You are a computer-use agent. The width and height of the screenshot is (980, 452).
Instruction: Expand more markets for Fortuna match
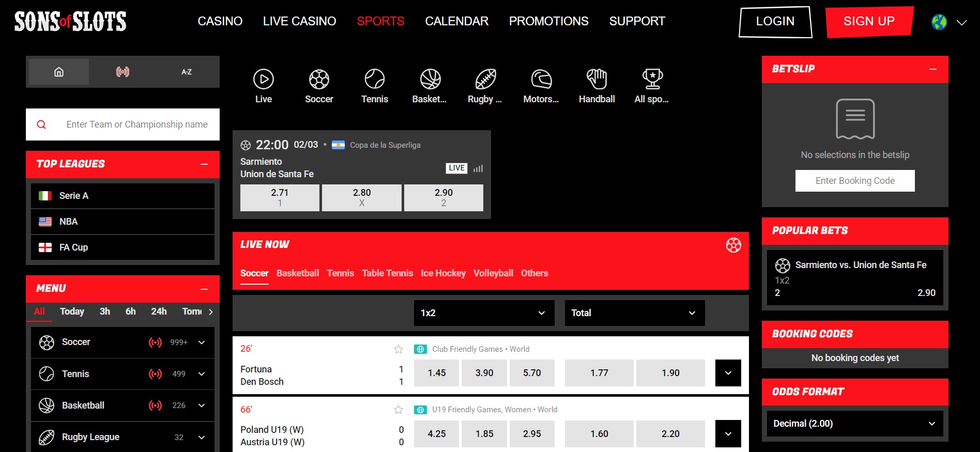pos(728,373)
